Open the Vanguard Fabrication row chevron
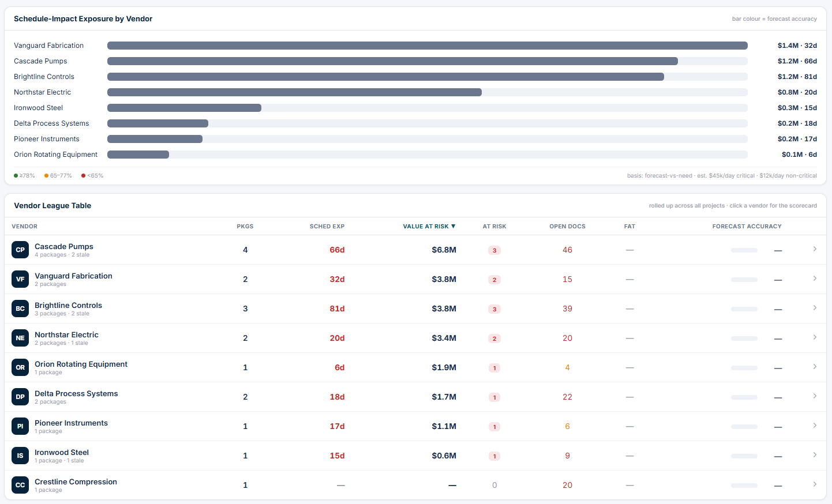Viewport: 832px width, 504px height. (815, 279)
